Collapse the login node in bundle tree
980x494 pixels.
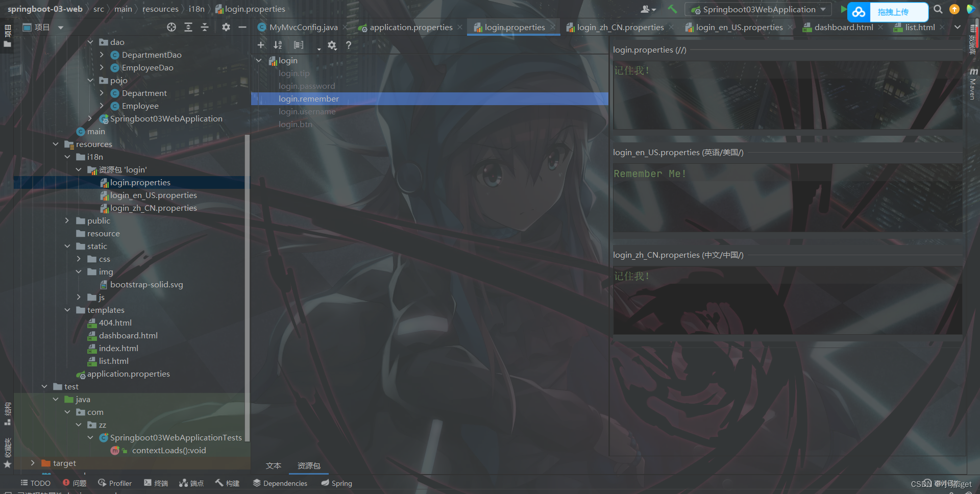pos(259,60)
